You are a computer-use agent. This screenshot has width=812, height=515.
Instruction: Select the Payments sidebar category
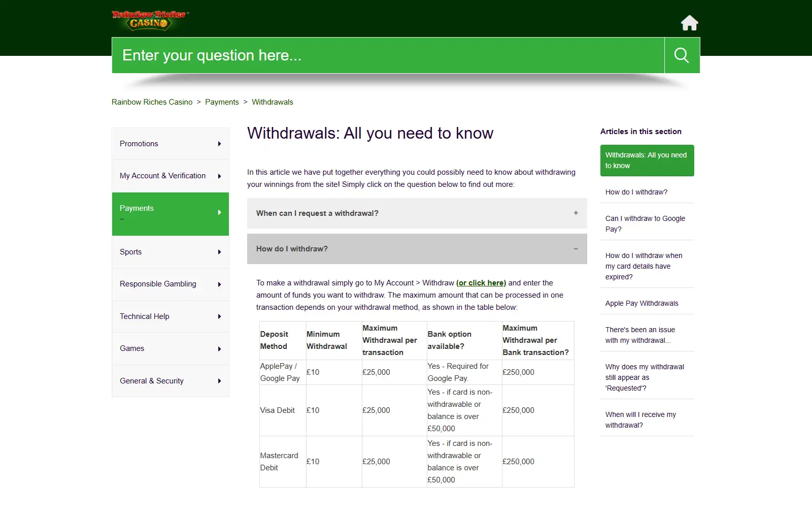point(171,214)
